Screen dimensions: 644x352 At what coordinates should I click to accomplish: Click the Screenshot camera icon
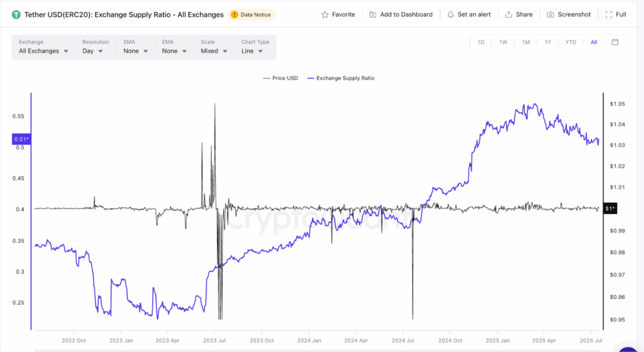[x=550, y=15]
